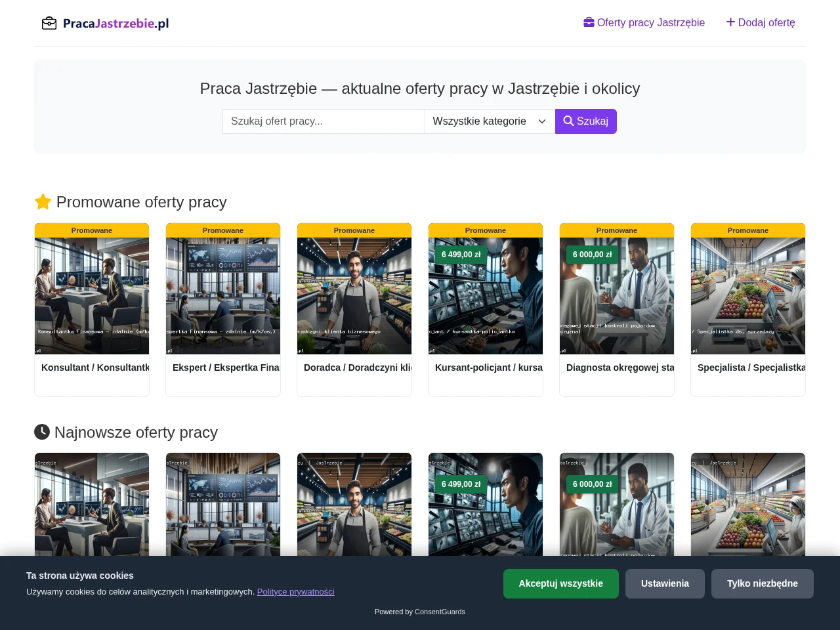Click Promowane banner on Specjalista card
This screenshot has height=630, width=840.
point(748,230)
